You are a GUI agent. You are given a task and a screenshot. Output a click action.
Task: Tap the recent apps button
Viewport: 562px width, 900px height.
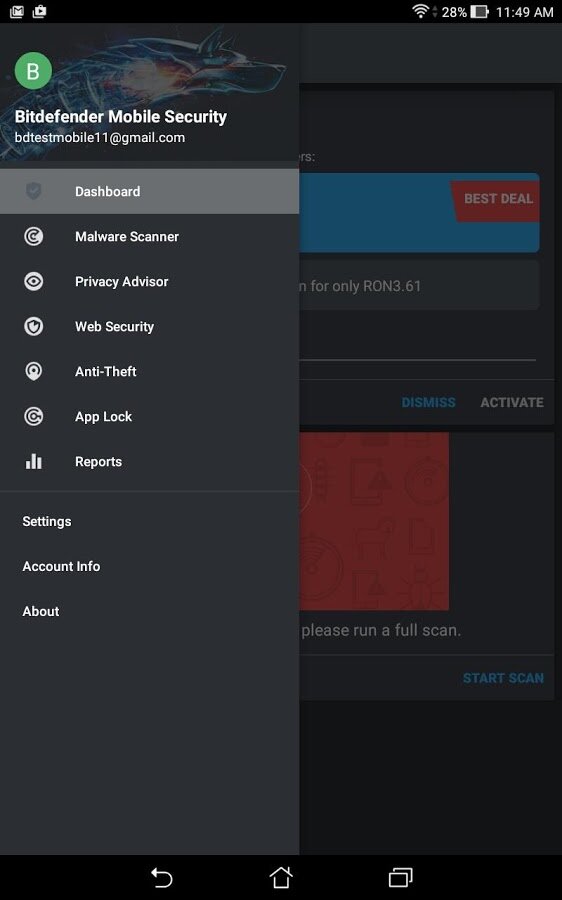(401, 877)
